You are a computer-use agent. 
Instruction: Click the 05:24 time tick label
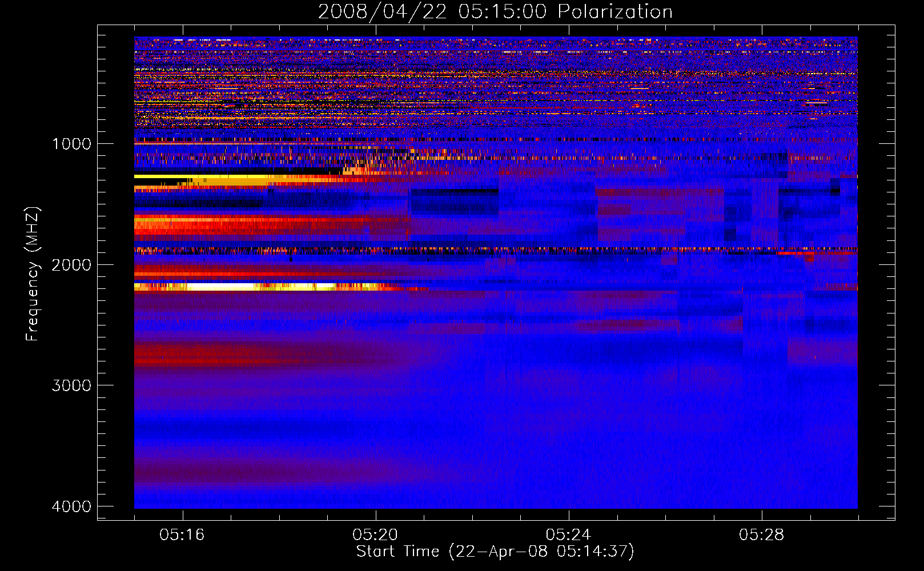click(x=568, y=535)
